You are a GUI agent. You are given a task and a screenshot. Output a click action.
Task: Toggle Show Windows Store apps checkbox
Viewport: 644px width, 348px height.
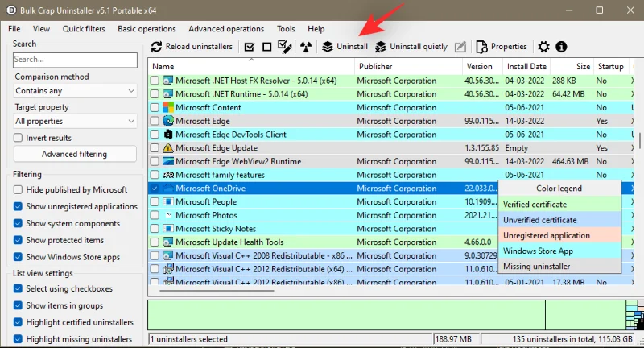(x=18, y=257)
